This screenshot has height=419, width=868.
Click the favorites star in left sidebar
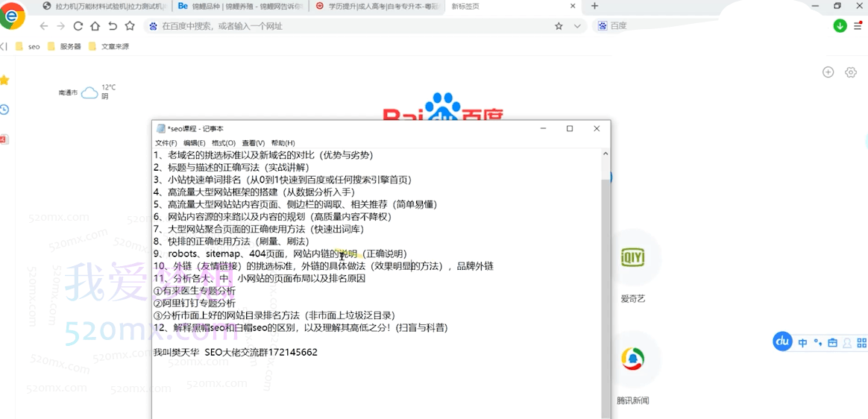pos(4,81)
